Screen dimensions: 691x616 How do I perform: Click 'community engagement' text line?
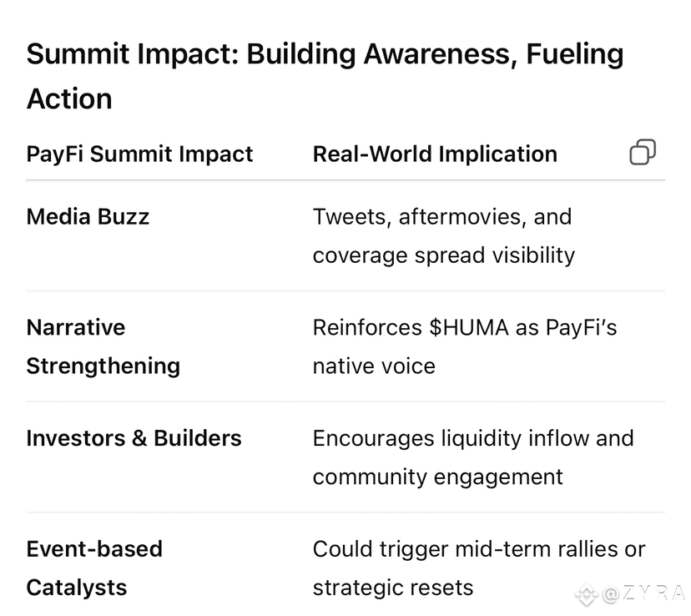click(x=437, y=477)
